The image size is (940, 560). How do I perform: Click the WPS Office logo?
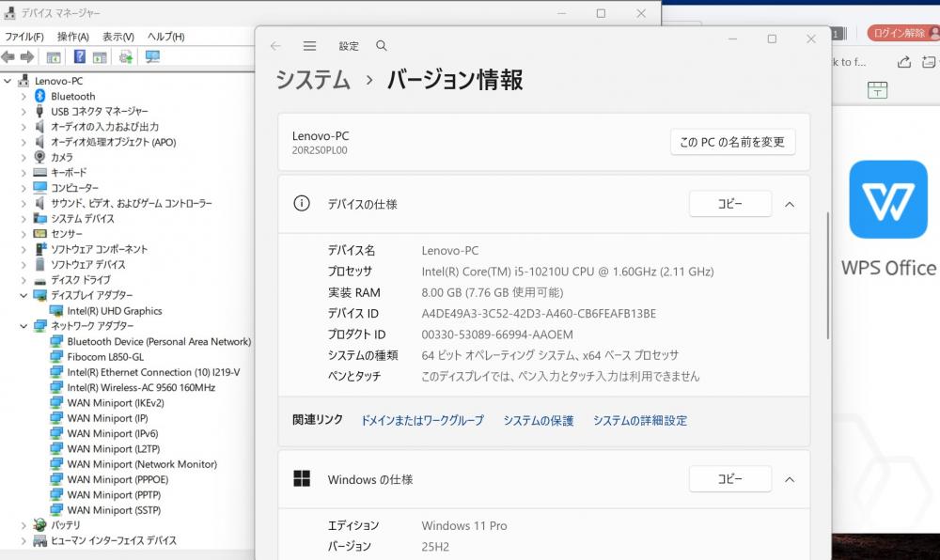(881, 199)
